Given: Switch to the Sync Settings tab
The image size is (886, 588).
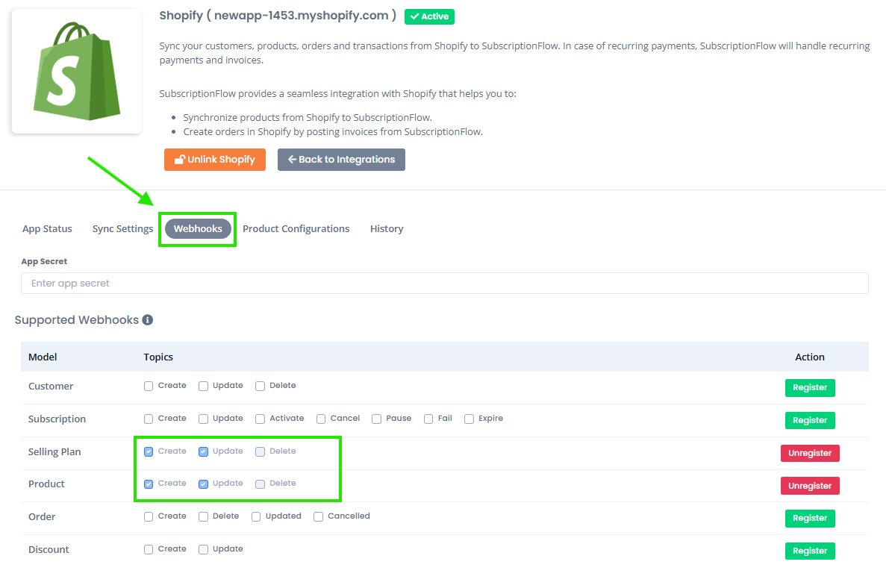Looking at the screenshot, I should [x=122, y=229].
